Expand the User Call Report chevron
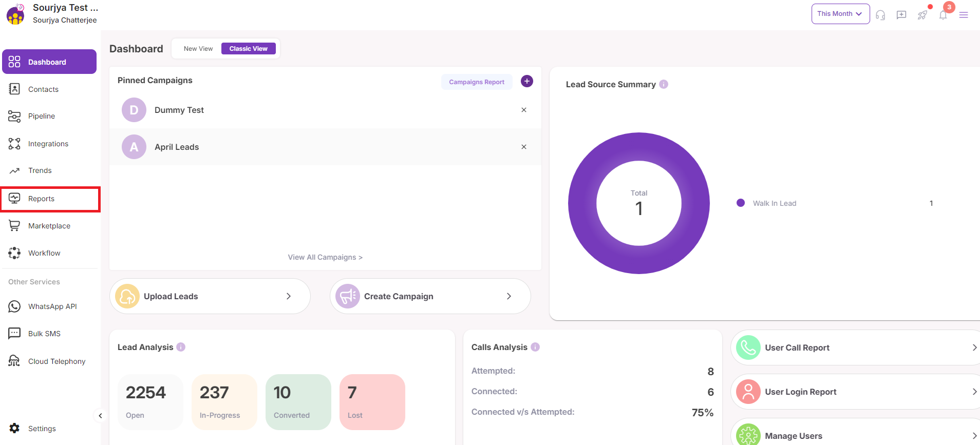This screenshot has width=980, height=445. [974, 347]
